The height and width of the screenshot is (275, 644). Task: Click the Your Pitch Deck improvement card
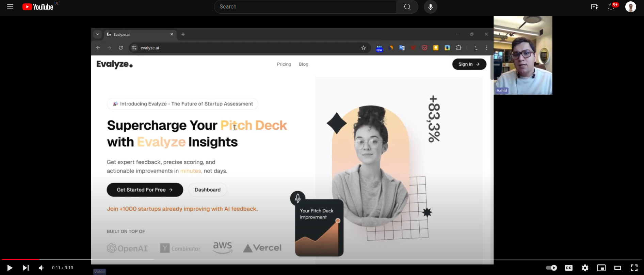tap(319, 228)
